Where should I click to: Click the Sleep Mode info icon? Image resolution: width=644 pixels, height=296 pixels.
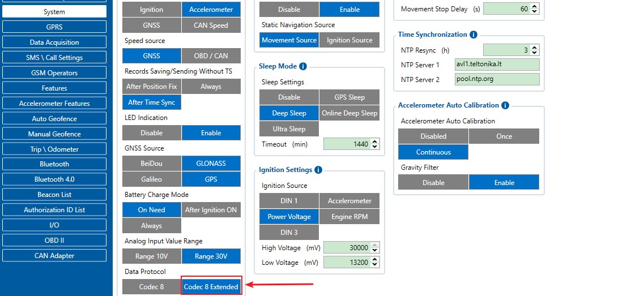pyautogui.click(x=303, y=66)
